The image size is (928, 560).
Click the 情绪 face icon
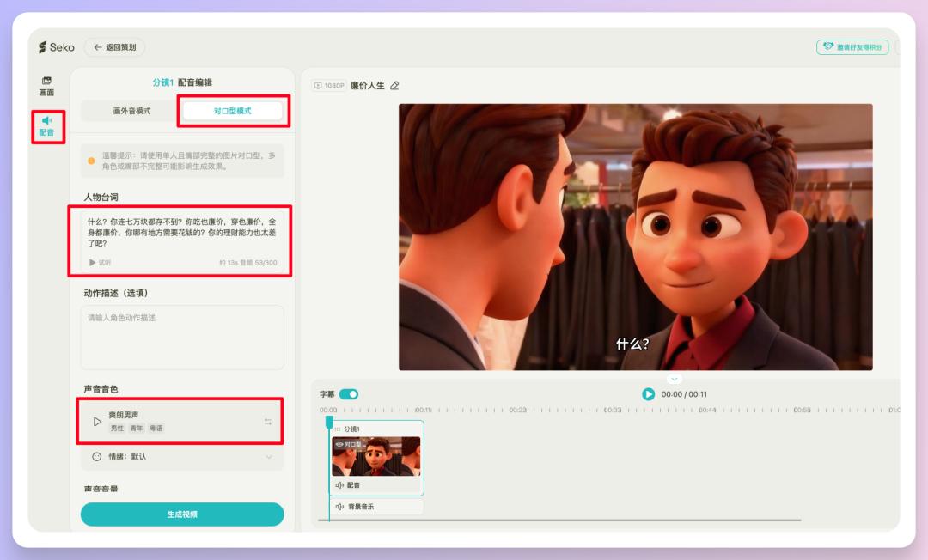point(96,457)
